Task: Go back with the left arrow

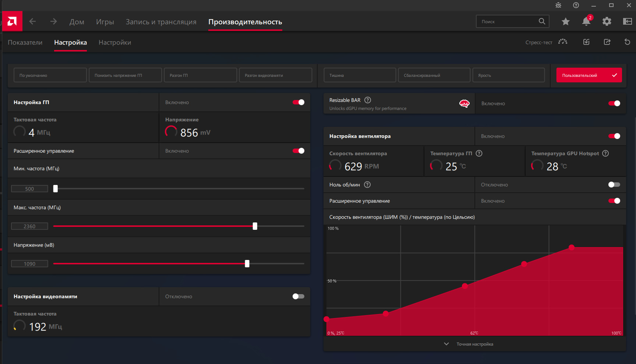Action: (x=32, y=21)
